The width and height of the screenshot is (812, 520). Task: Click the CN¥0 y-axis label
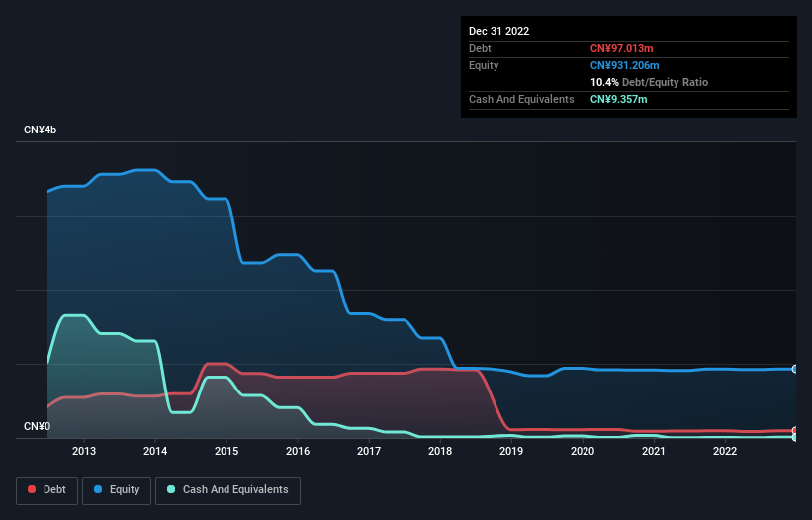37,426
